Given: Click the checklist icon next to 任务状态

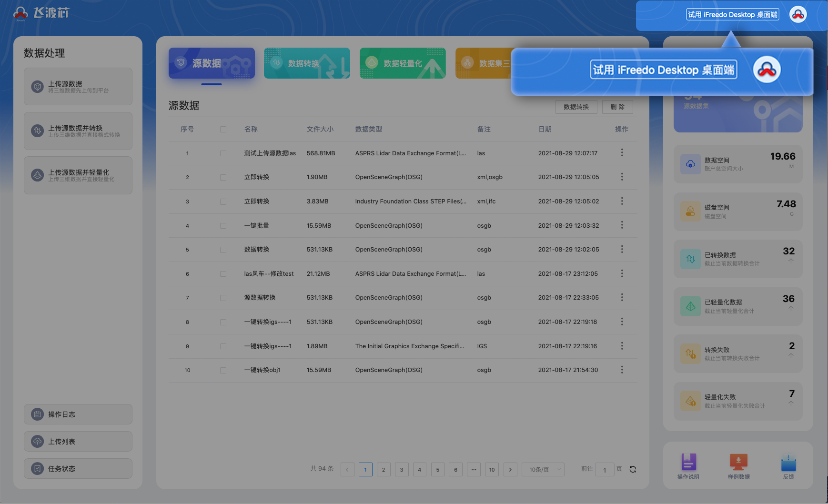Looking at the screenshot, I should tap(37, 469).
